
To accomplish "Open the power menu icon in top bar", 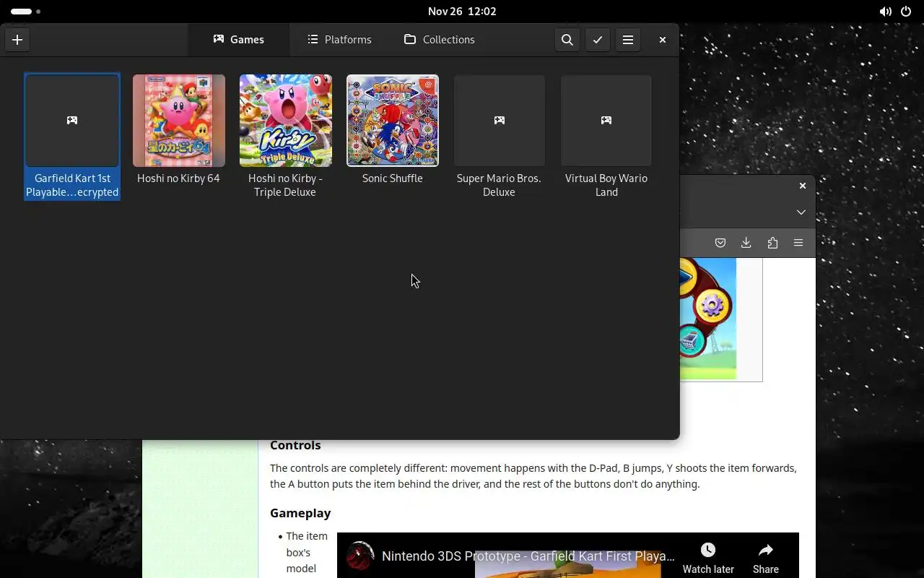I will click(x=906, y=12).
